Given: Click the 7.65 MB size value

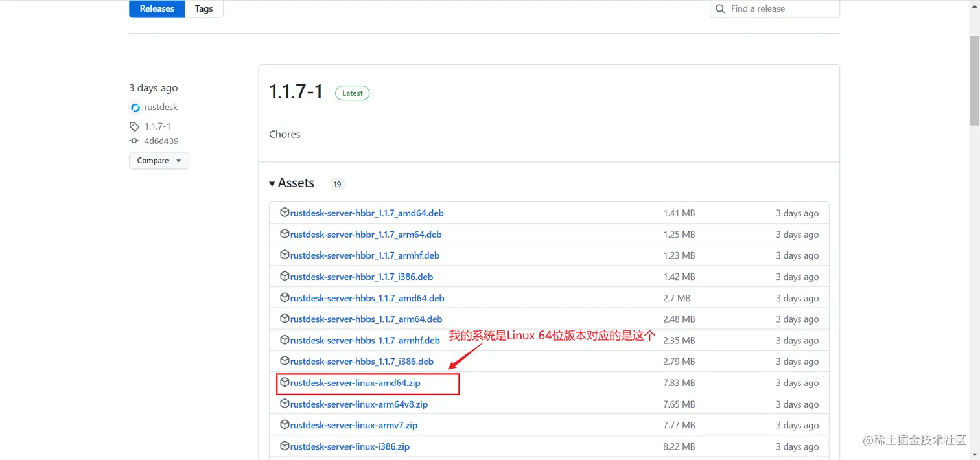Looking at the screenshot, I should 679,404.
